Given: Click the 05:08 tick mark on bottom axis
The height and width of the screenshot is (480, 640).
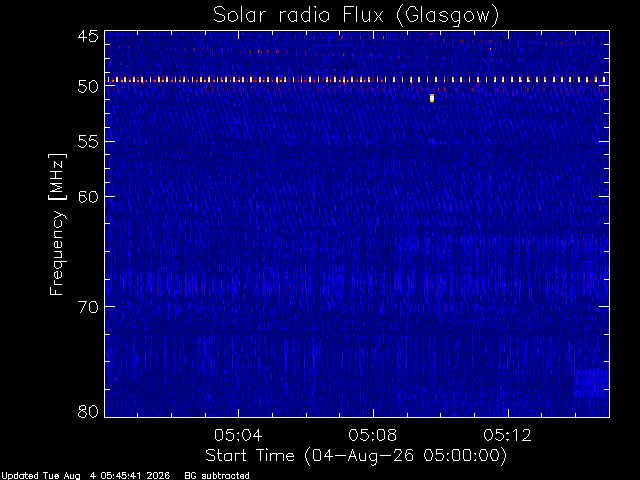Looking at the screenshot, I should pos(373,412).
